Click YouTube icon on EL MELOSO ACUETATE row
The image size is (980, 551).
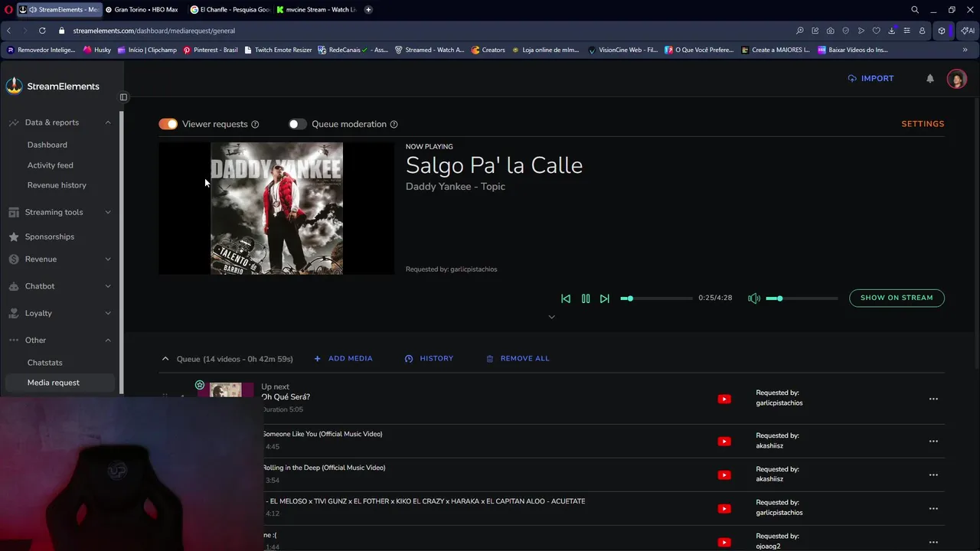(x=724, y=508)
